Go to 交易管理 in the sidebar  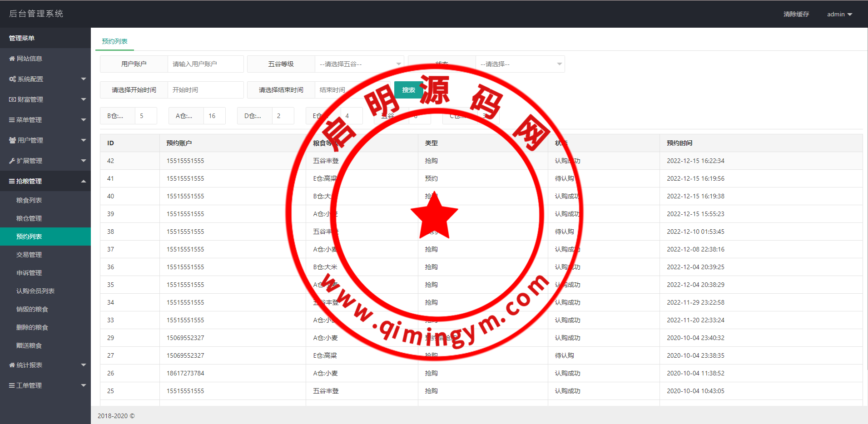tap(29, 255)
